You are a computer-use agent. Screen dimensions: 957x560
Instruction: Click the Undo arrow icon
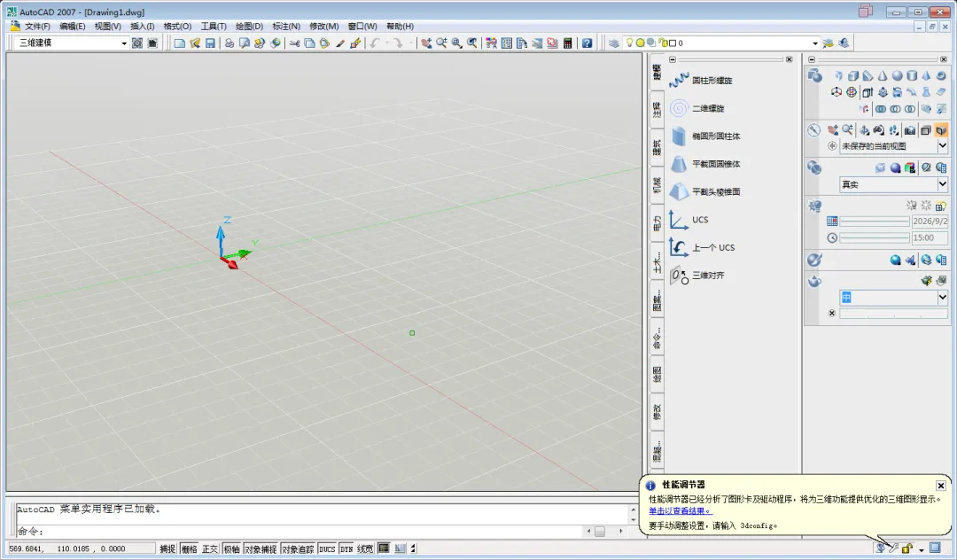(x=375, y=43)
